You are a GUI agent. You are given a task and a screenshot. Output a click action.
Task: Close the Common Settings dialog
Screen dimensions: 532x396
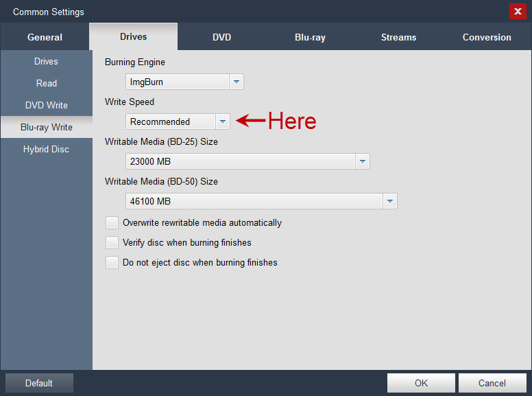518,12
